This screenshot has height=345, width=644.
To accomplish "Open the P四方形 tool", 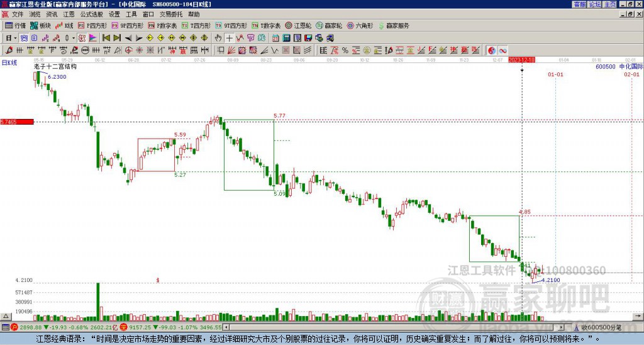I will click(x=92, y=25).
